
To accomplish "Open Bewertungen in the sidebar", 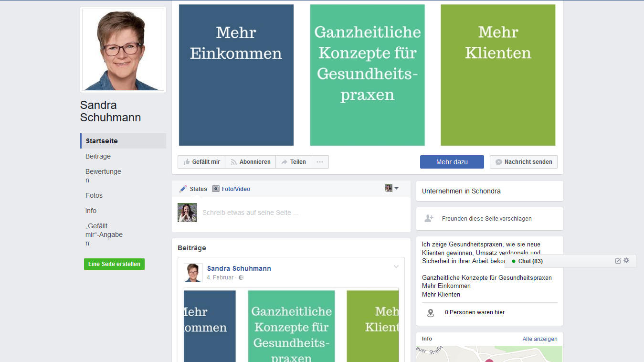I will [x=103, y=176].
